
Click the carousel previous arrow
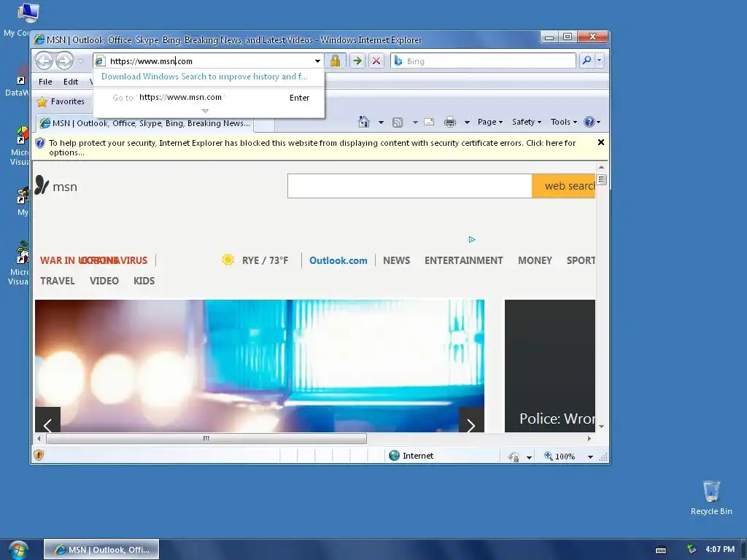[47, 420]
